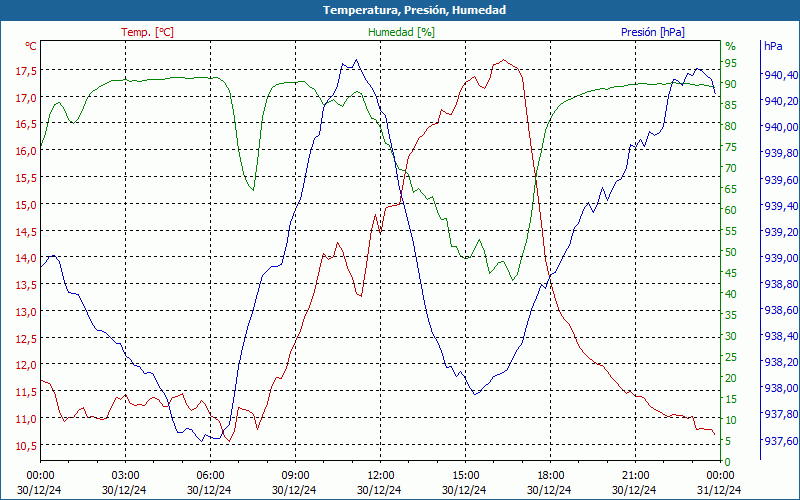
Task: Click 940,00 on the pressure axis
Action: coord(781,127)
